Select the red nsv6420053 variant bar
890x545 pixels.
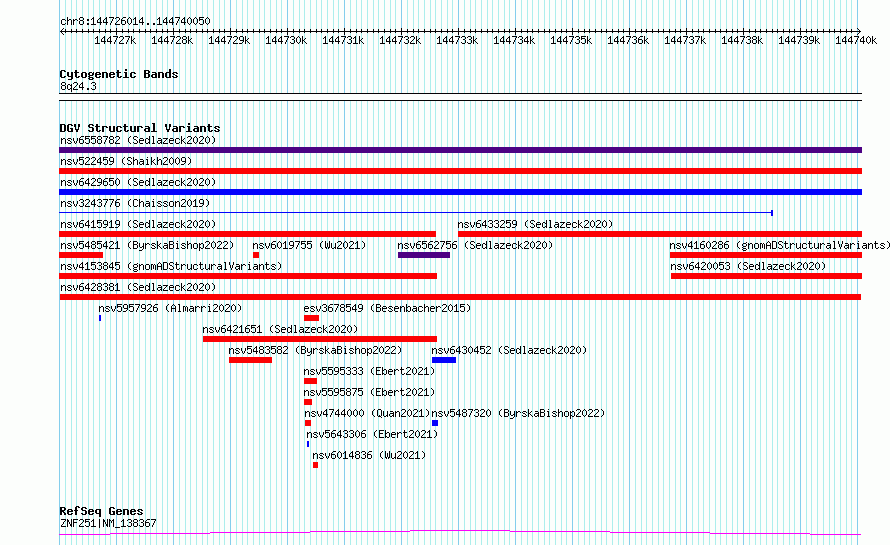tap(766, 276)
